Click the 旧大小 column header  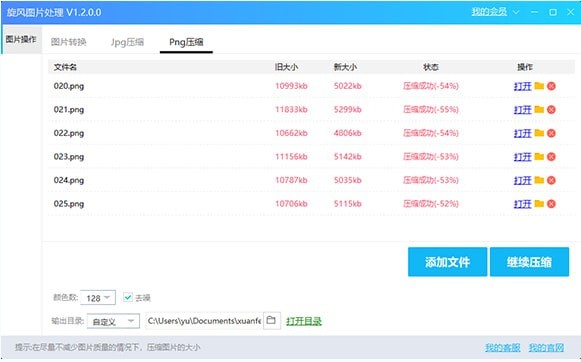click(x=286, y=67)
